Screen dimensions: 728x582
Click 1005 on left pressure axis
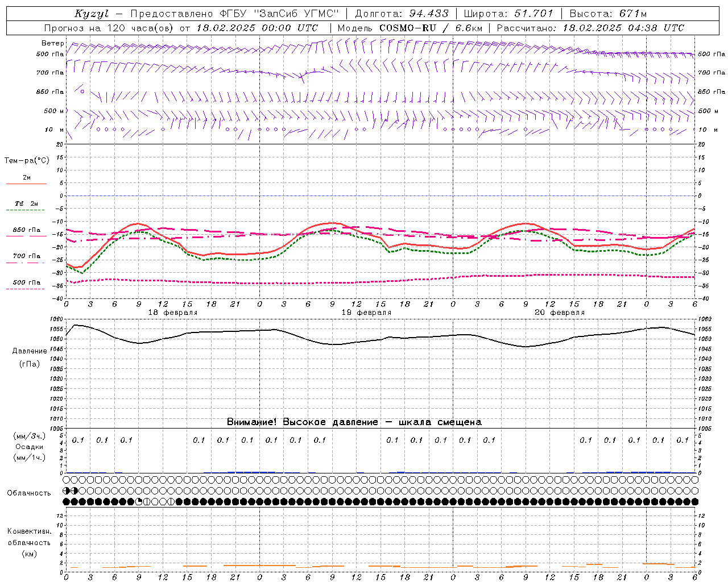pos(57,429)
